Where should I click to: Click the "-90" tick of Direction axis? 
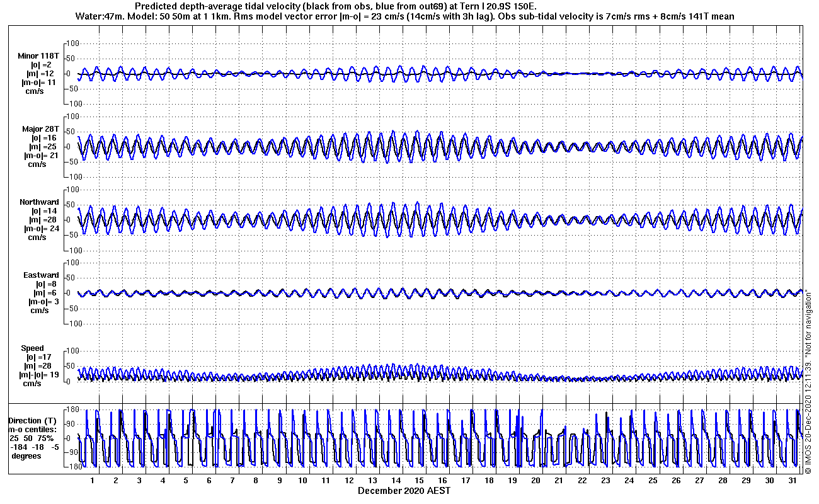[x=72, y=452]
